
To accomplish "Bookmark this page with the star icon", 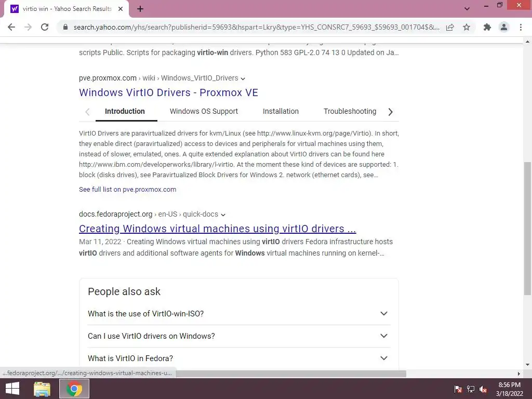I will (467, 27).
